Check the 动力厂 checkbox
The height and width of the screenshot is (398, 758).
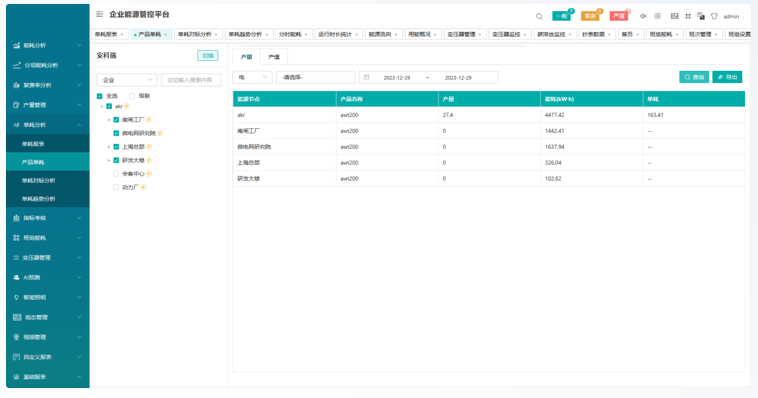pyautogui.click(x=116, y=187)
